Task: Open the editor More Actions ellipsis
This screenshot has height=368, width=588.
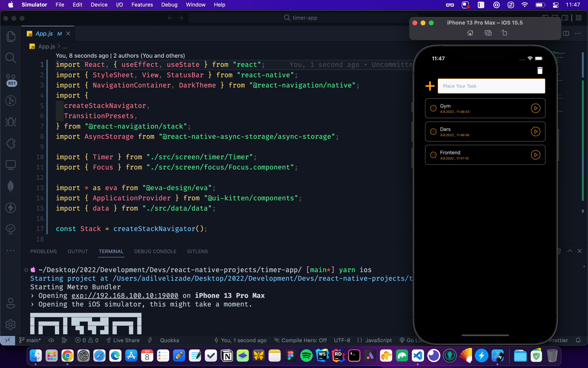Action: coord(578,34)
